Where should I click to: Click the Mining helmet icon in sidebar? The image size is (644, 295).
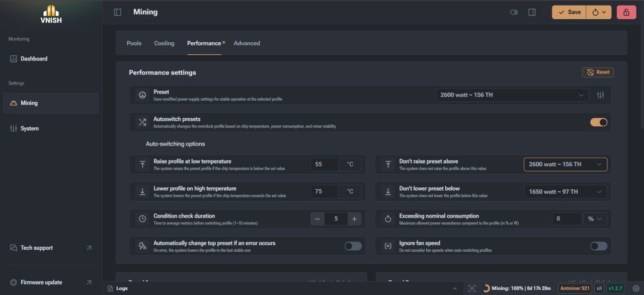[14, 103]
